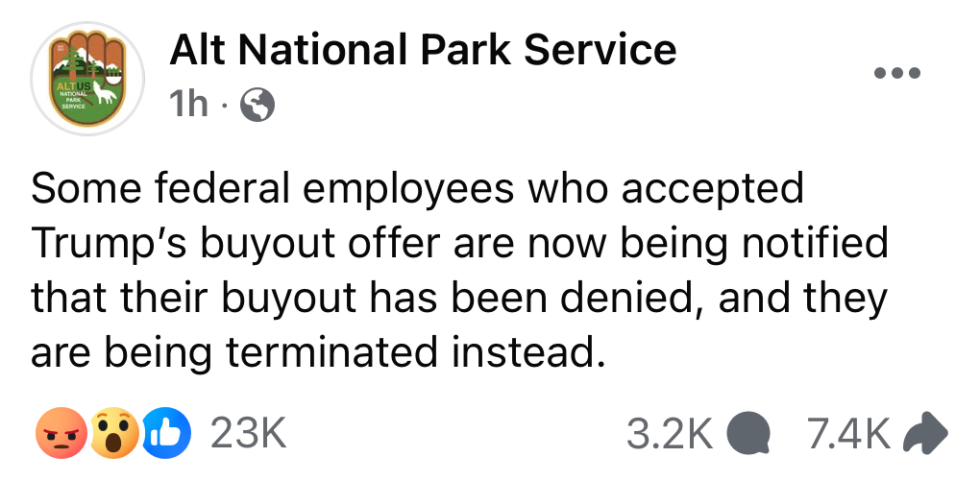
Task: Click the angry reaction emoji
Action: tap(61, 433)
